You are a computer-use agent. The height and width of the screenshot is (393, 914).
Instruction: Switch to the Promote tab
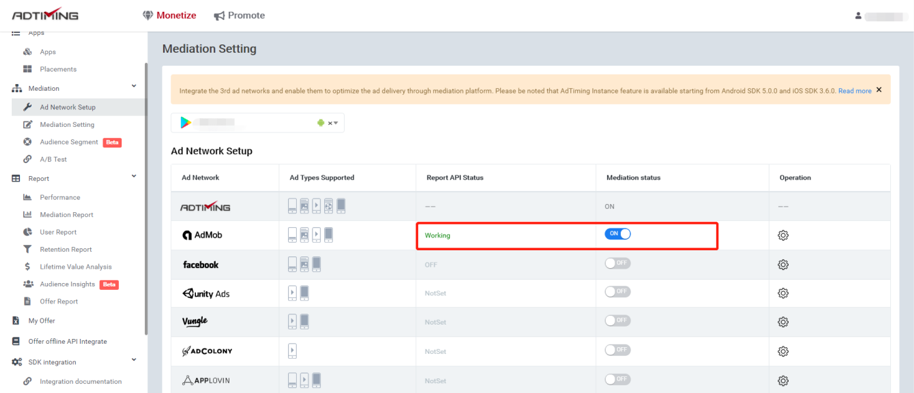click(240, 16)
